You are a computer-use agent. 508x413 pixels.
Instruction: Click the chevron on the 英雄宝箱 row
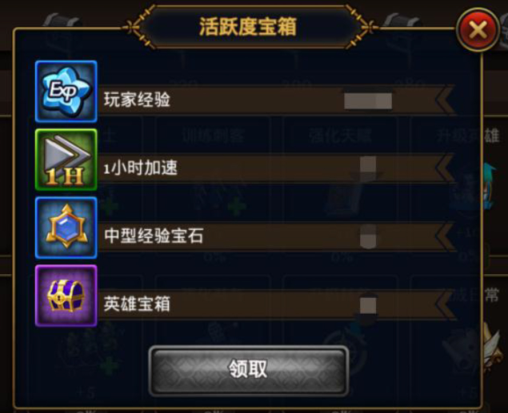click(x=445, y=304)
